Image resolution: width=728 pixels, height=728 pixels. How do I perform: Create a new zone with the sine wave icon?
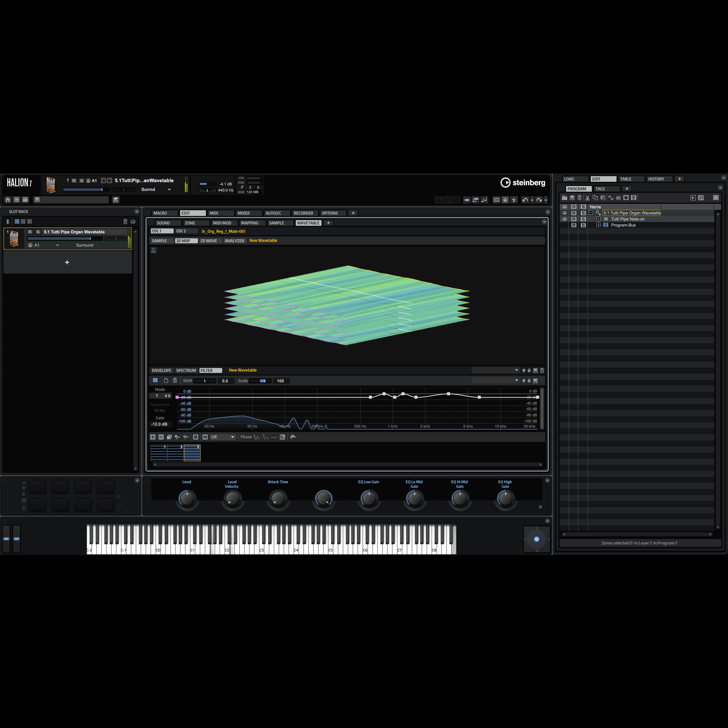coord(611,198)
